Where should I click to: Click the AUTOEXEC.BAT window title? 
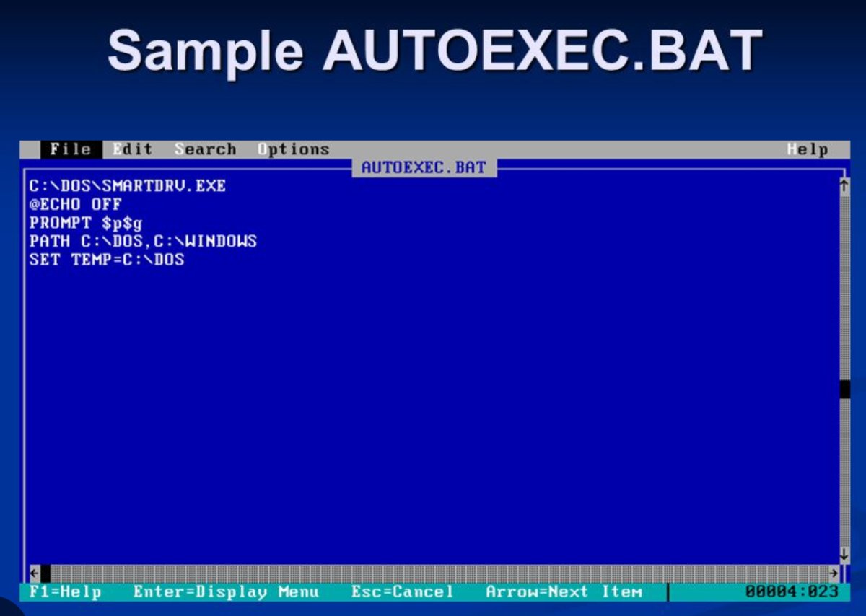tap(424, 168)
